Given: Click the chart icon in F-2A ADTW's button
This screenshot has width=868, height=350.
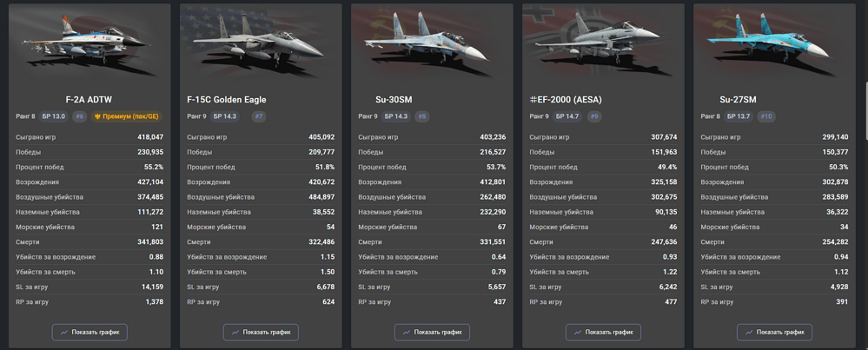Looking at the screenshot, I should (64, 333).
